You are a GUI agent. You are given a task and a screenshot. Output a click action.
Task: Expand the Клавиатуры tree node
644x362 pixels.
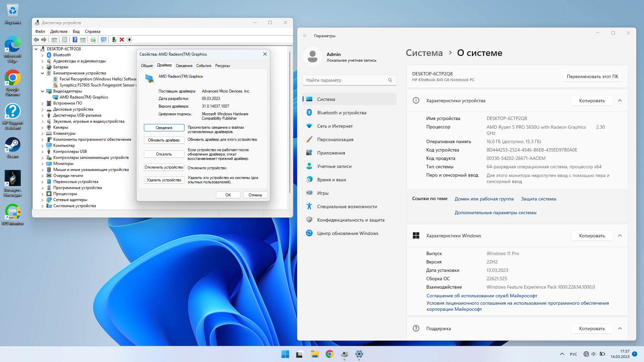tap(43, 133)
